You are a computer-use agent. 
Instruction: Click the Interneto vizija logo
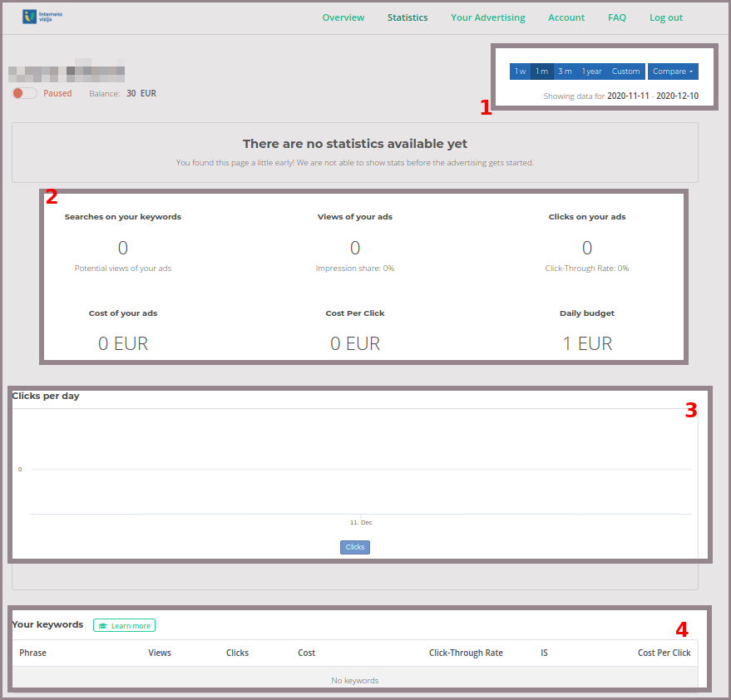[42, 17]
